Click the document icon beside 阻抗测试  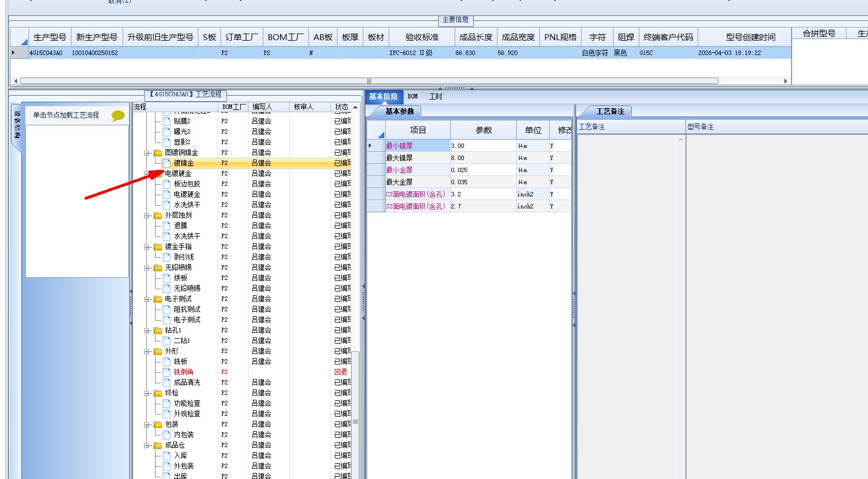tap(167, 309)
